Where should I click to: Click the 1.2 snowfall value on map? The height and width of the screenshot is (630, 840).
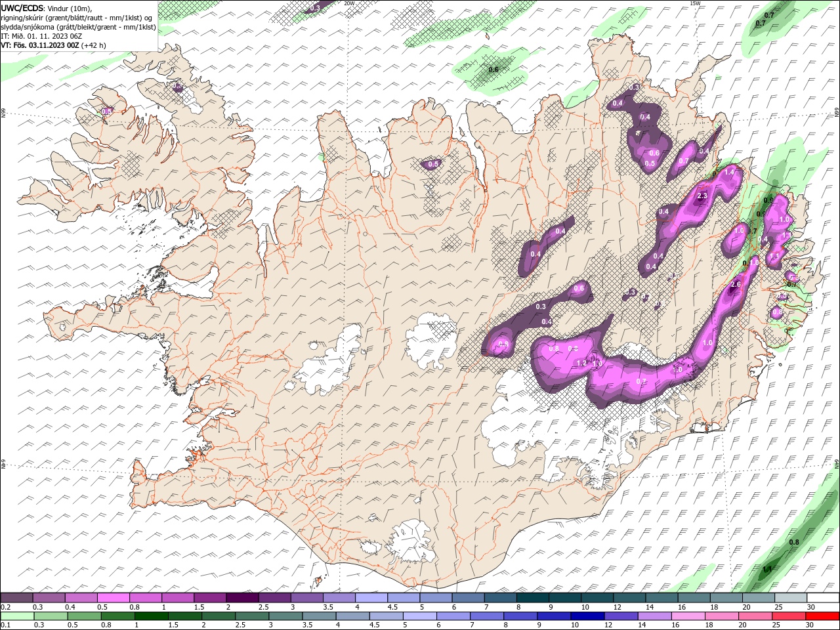pyautogui.click(x=581, y=363)
